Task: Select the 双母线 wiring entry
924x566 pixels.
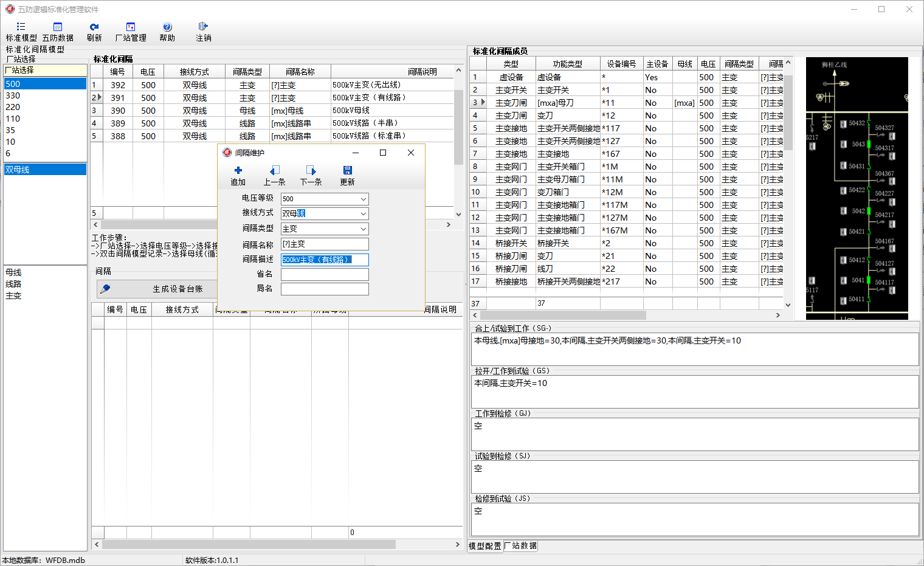Action: coord(45,170)
